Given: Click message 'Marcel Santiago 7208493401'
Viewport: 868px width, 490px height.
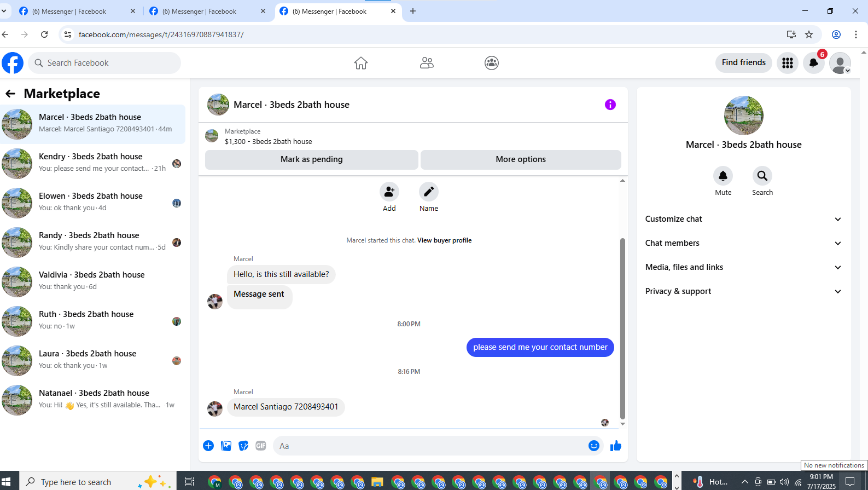Looking at the screenshot, I should click(x=286, y=407).
